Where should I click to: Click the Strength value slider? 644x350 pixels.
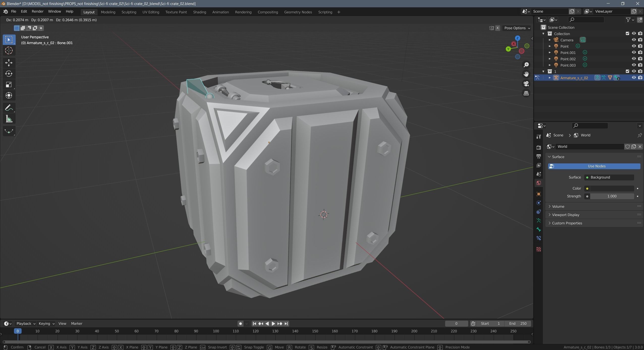pyautogui.click(x=612, y=196)
